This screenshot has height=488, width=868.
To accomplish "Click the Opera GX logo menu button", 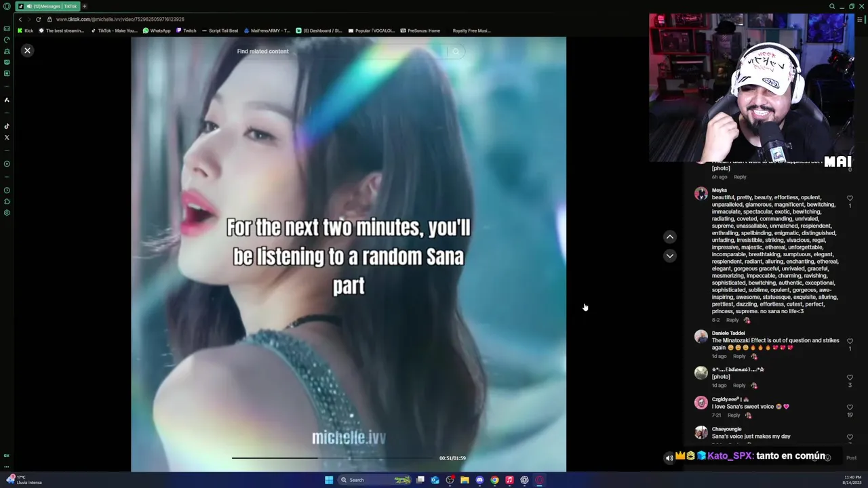I will point(7,6).
